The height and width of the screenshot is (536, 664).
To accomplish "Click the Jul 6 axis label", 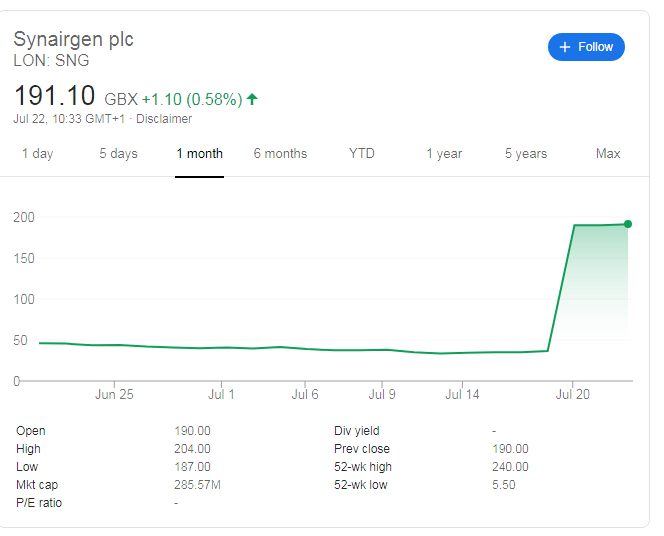I will coord(305,395).
